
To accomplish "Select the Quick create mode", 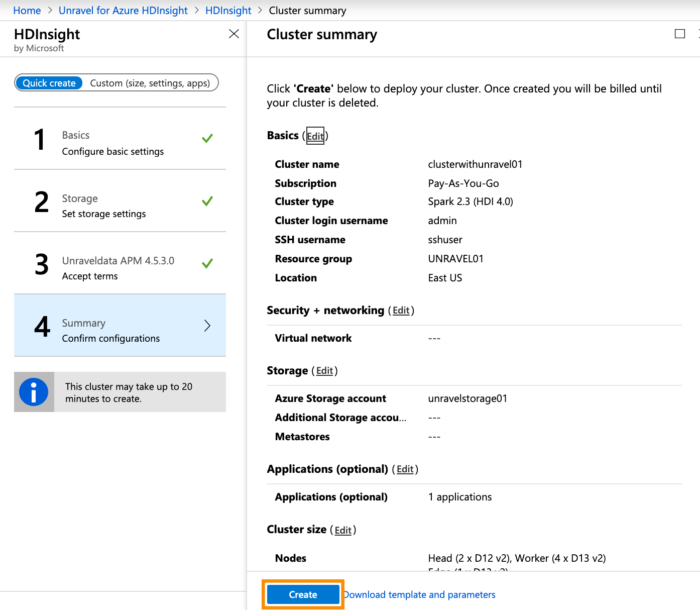I will pyautogui.click(x=49, y=83).
